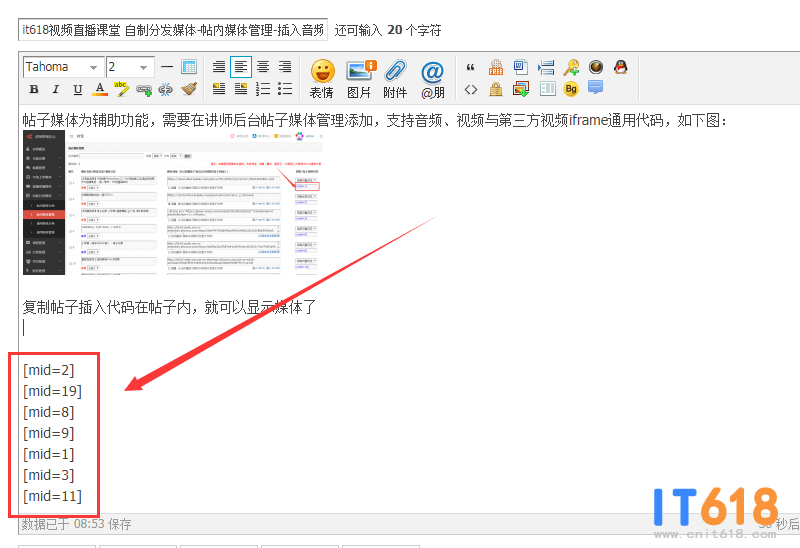Click the embedded admin panel screenshot thumbnail
Image resolution: width=800 pixels, height=548 pixels.
point(173,205)
